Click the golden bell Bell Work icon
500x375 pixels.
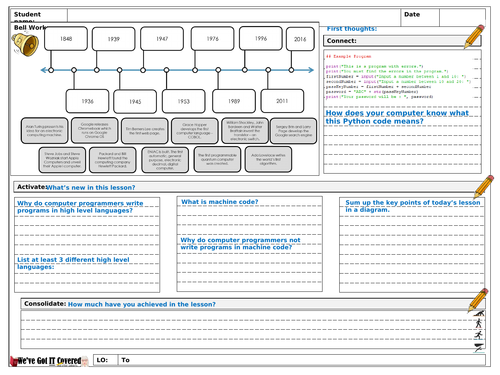click(25, 44)
